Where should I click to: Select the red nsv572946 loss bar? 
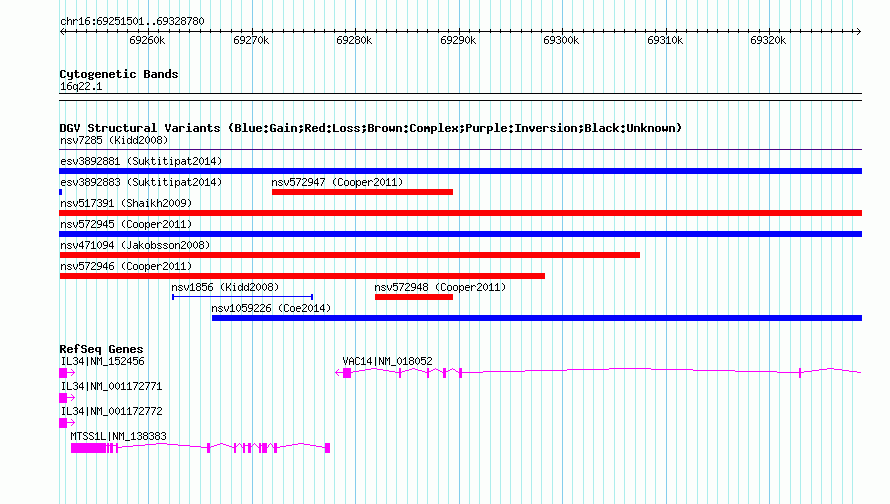pyautogui.click(x=302, y=276)
